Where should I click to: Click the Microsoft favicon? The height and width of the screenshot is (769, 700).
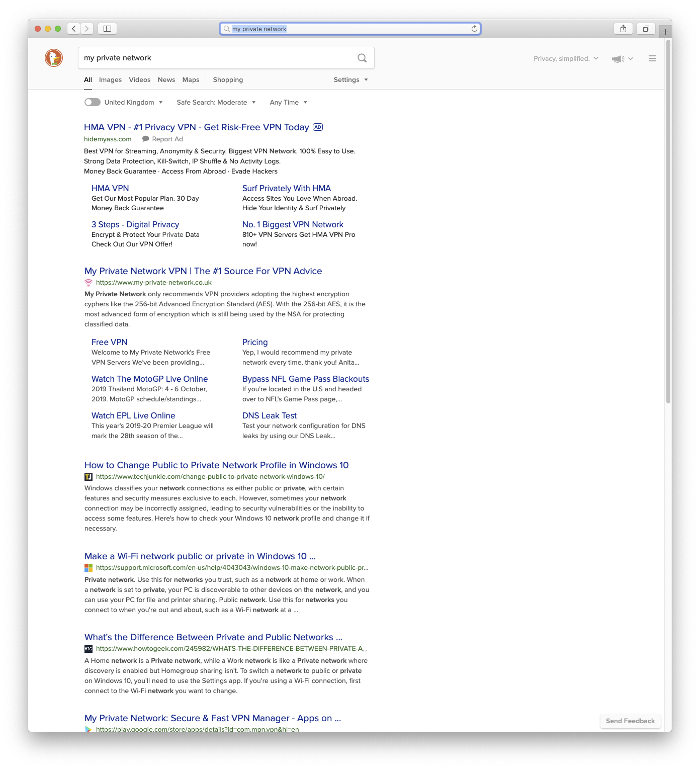click(x=89, y=568)
